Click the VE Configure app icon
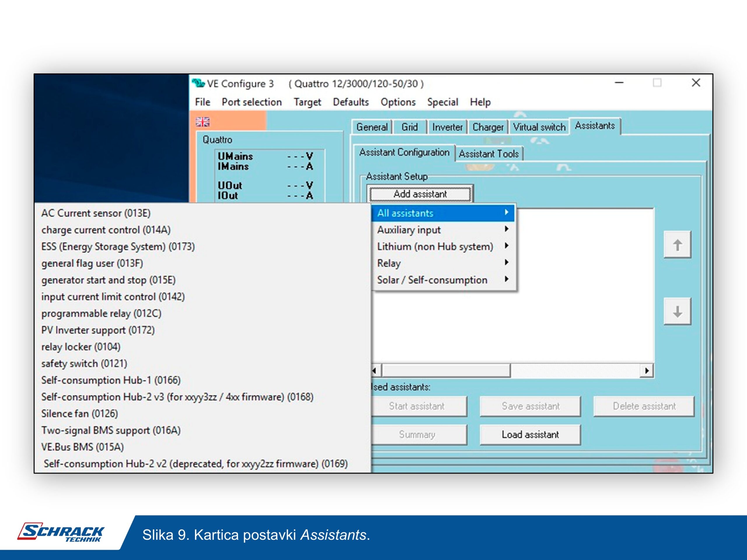The image size is (747, 560). tap(198, 83)
